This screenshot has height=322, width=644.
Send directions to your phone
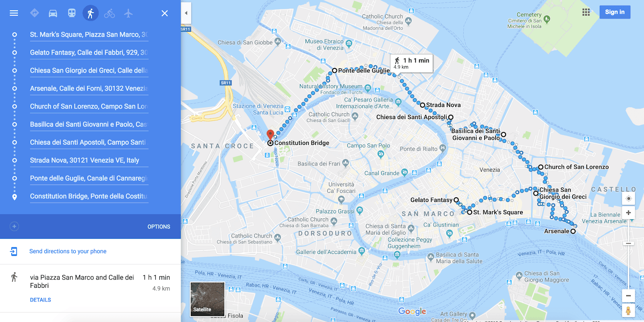[68, 251]
